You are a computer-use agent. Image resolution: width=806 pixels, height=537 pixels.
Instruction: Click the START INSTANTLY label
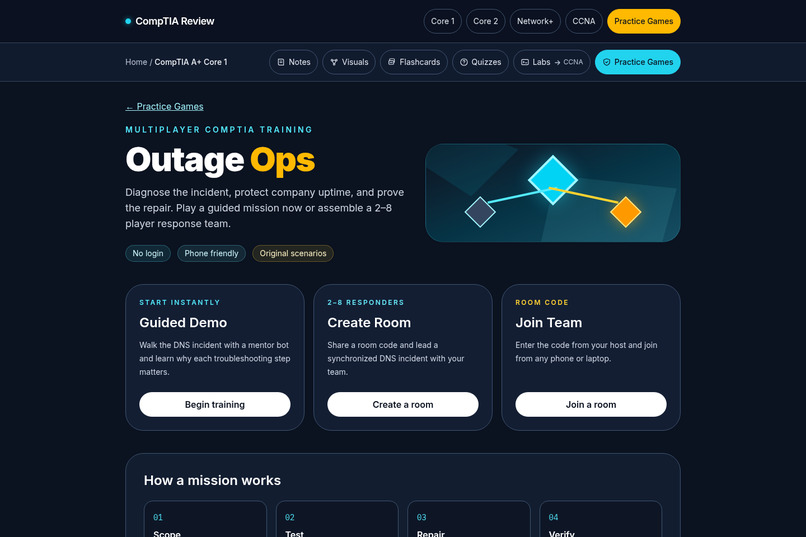(179, 303)
